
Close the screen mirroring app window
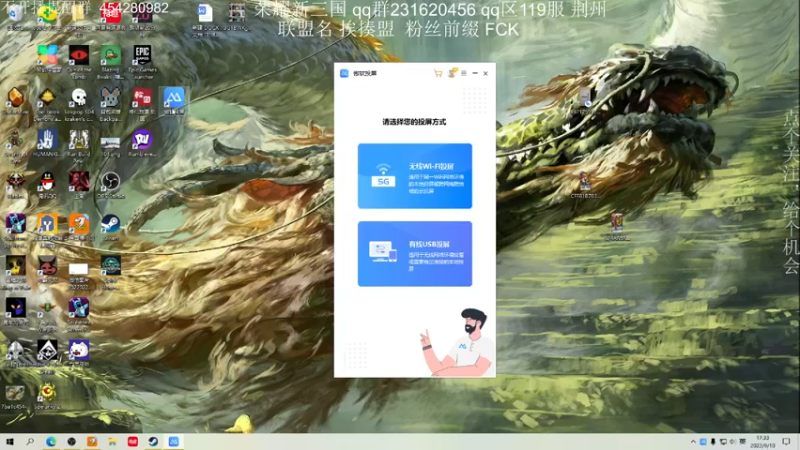[x=486, y=73]
